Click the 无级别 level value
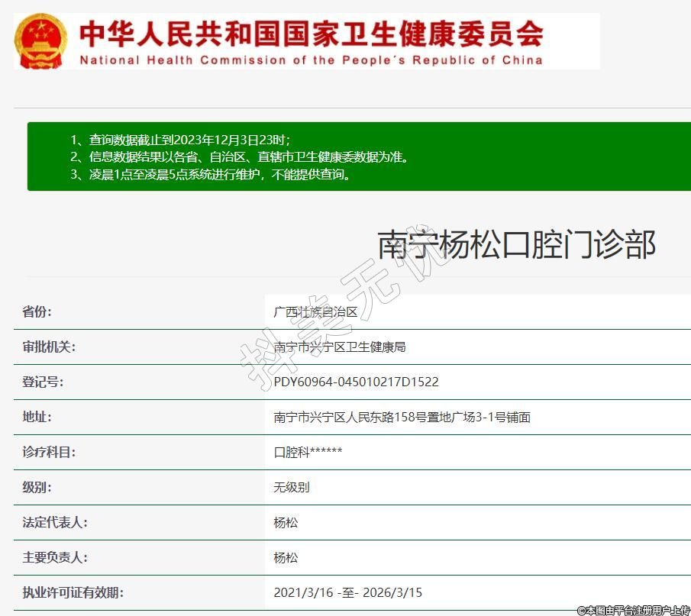This screenshot has height=616, width=691. click(292, 487)
